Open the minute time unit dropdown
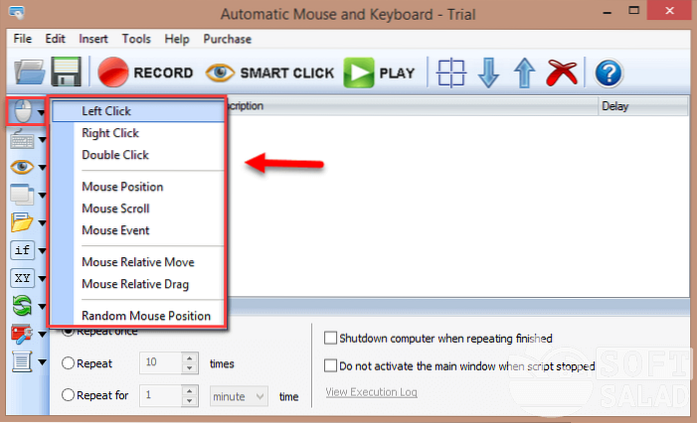Viewport: 697px width, 423px height. 238,395
